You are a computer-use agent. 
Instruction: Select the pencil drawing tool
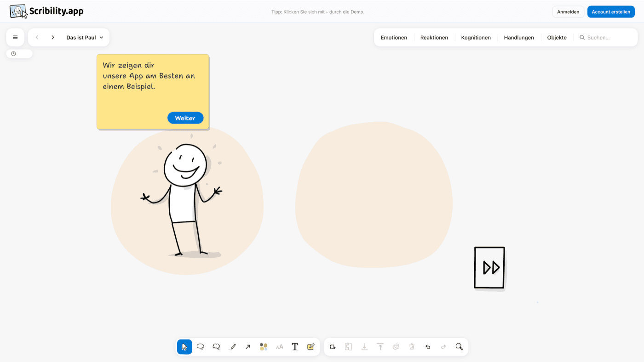pos(233,347)
